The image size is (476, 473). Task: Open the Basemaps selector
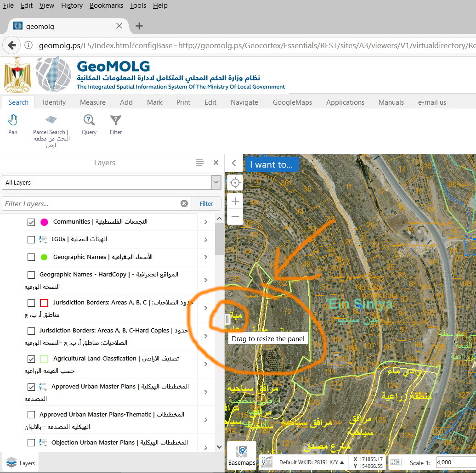click(242, 456)
